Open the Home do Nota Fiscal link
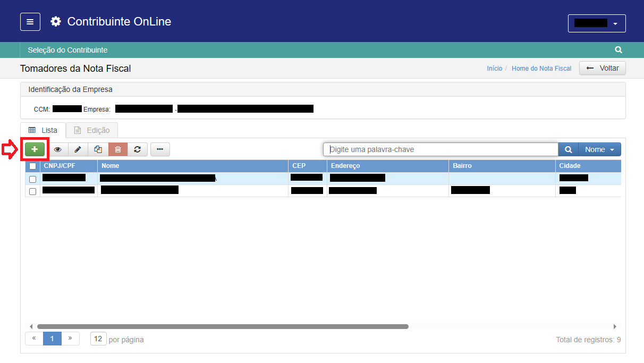The height and width of the screenshot is (363, 644). (541, 69)
